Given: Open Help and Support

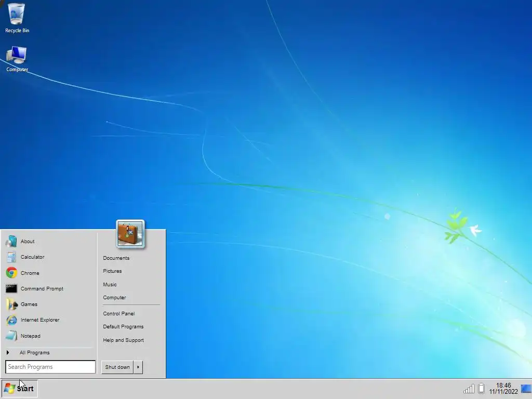Looking at the screenshot, I should [123, 340].
